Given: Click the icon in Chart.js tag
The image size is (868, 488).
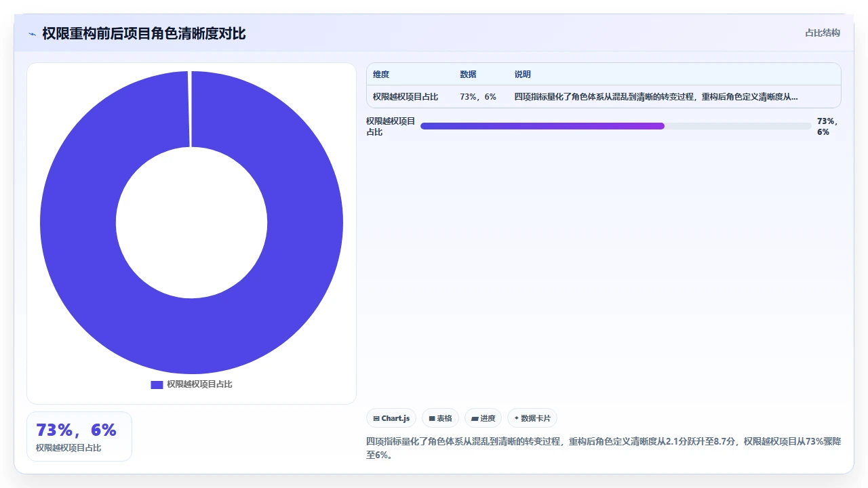Looking at the screenshot, I should pos(376,419).
